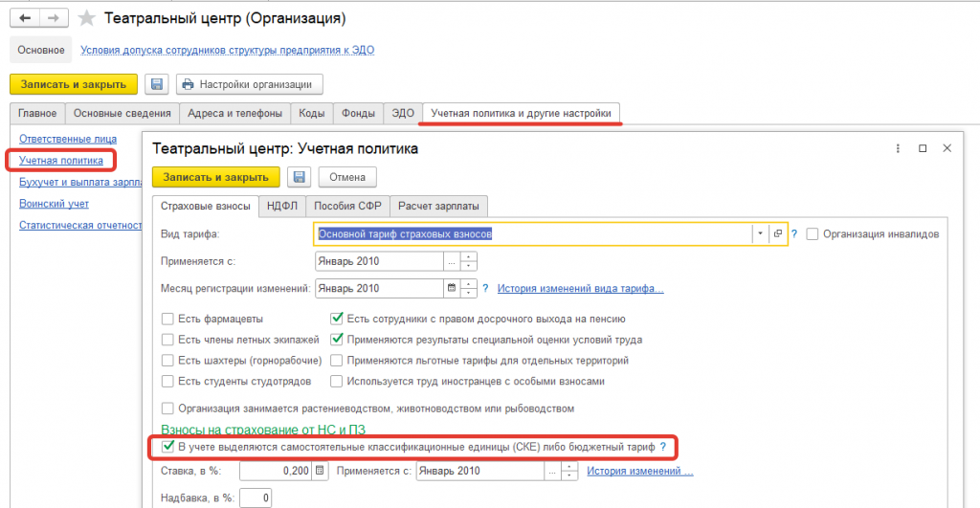The height and width of the screenshot is (508, 980).
Task: Click month stepper in Месяц регистрации изменений
Action: coord(468,288)
